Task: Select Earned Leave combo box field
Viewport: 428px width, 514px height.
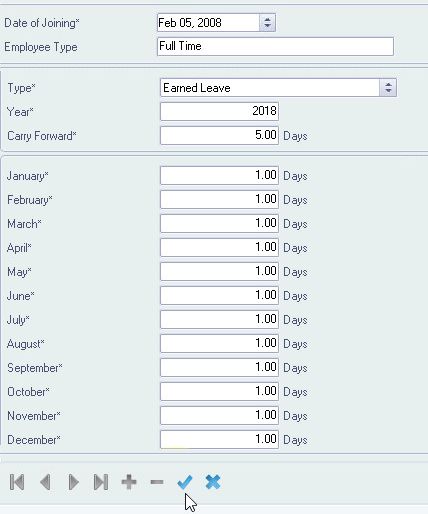Action: coord(278,88)
